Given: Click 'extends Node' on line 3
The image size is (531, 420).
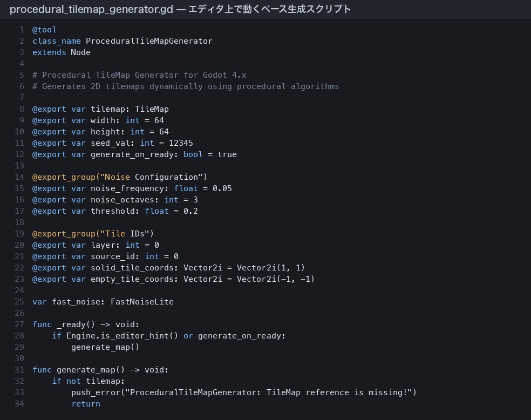Looking at the screenshot, I should tap(62, 52).
